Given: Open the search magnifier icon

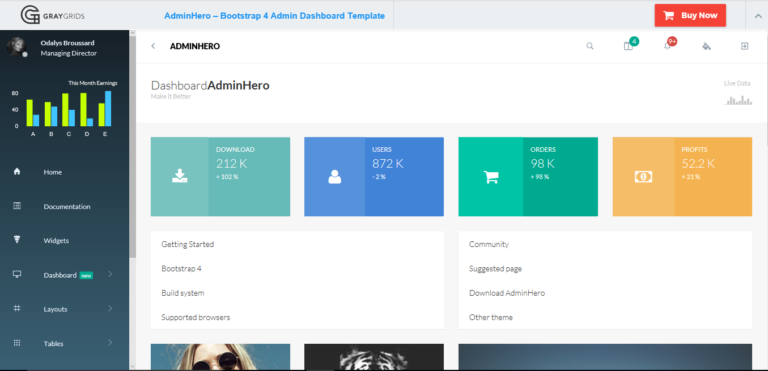Looking at the screenshot, I should [590, 46].
